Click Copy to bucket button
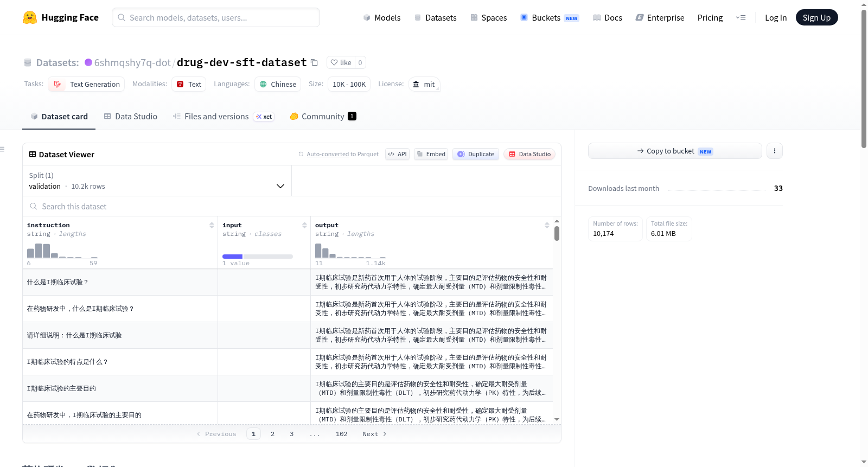 (675, 151)
